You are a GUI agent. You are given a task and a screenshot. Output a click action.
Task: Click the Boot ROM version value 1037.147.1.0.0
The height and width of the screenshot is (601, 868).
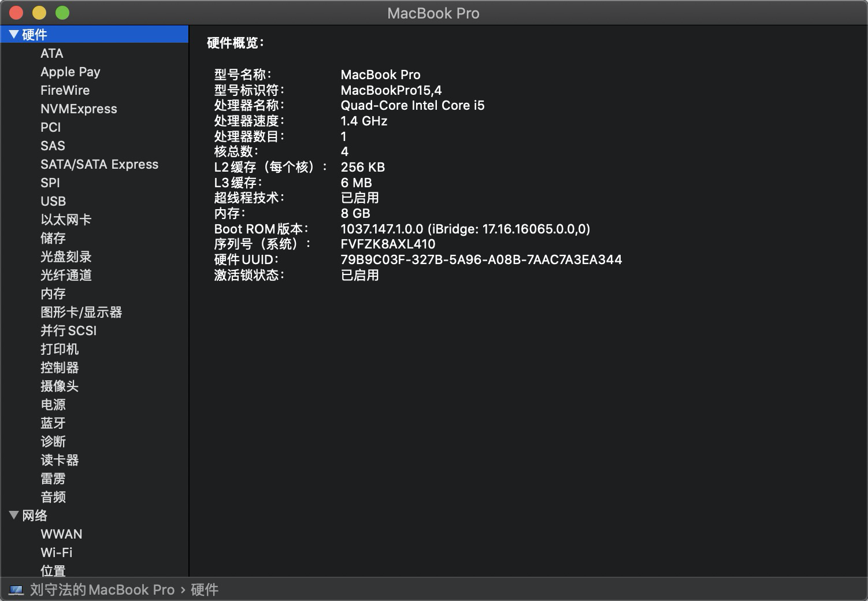[x=465, y=229]
